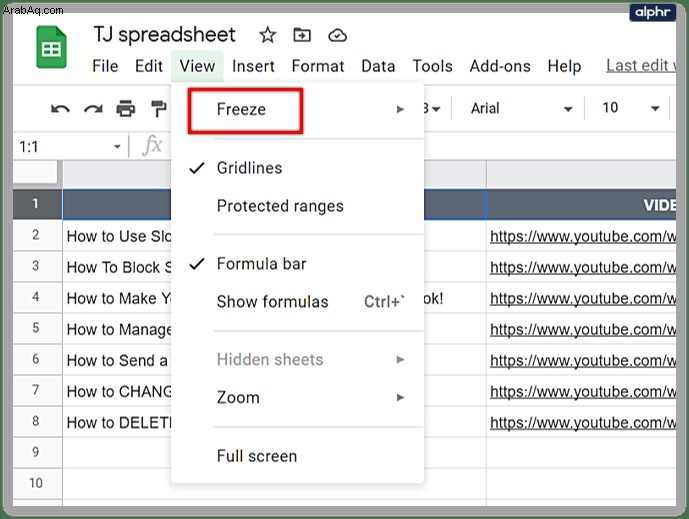
Task: Expand the Freeze submenu
Action: tap(297, 109)
